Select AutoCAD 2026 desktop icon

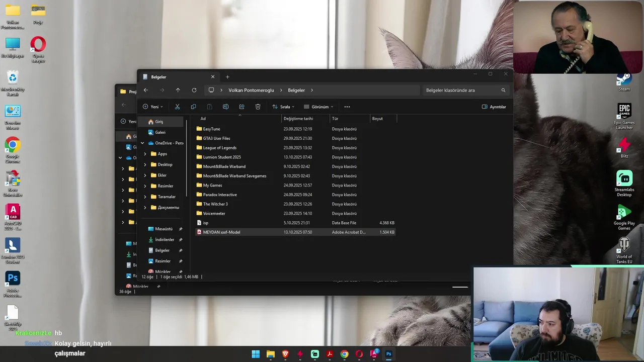click(x=13, y=217)
